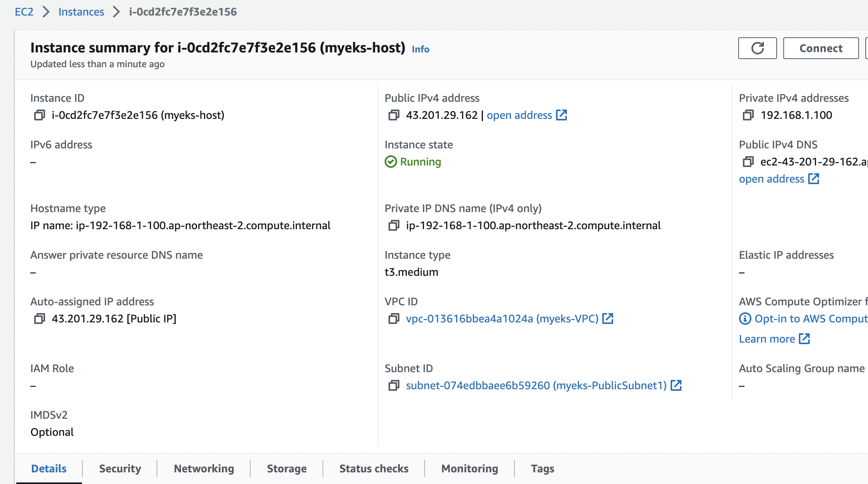Go to EC2 in the breadcrumb
Viewport: 868px width, 484px height.
(x=24, y=12)
